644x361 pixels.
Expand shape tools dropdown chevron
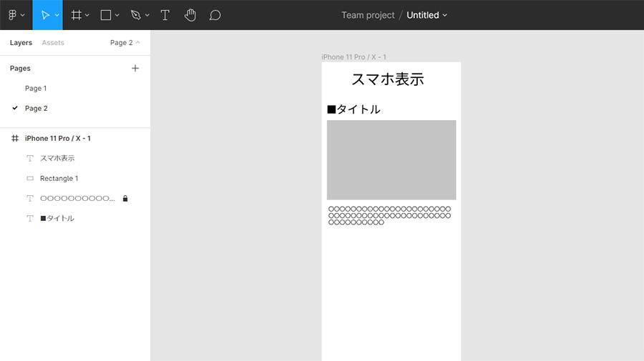point(117,15)
